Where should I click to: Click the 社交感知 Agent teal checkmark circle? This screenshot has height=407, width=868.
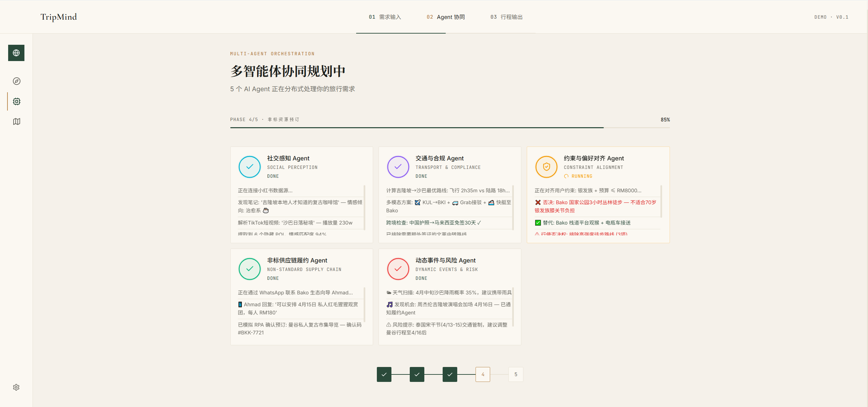(250, 167)
